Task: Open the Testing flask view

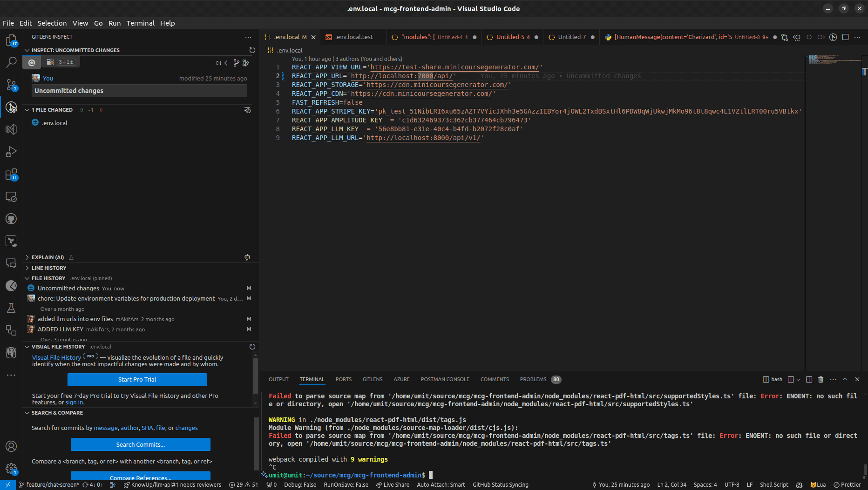Action: tap(11, 308)
